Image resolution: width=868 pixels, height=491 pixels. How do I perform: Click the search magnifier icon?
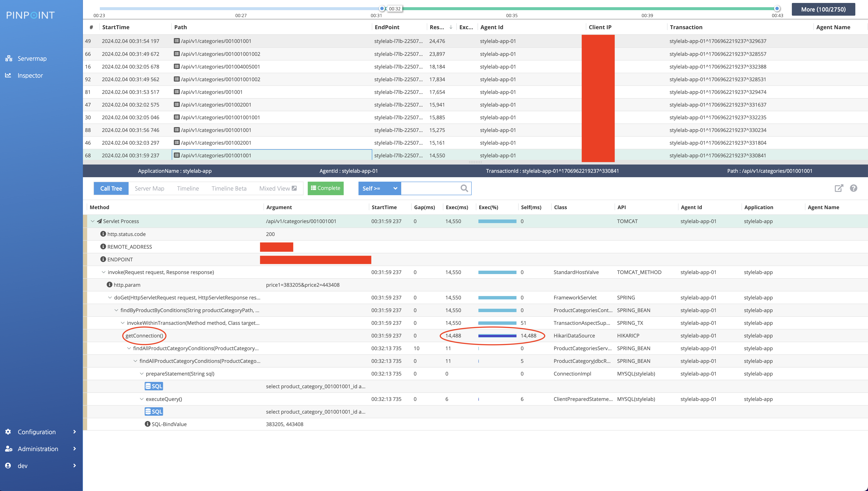(464, 188)
